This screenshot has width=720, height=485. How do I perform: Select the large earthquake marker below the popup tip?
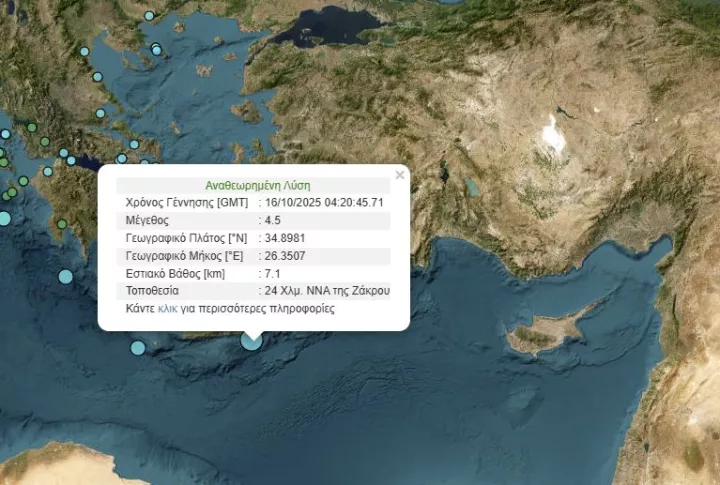point(252,340)
